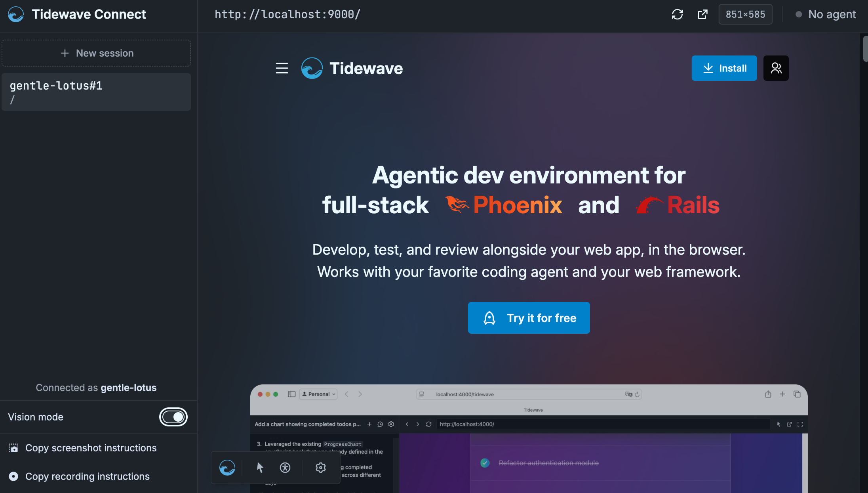Click Try it for free

[x=529, y=318]
